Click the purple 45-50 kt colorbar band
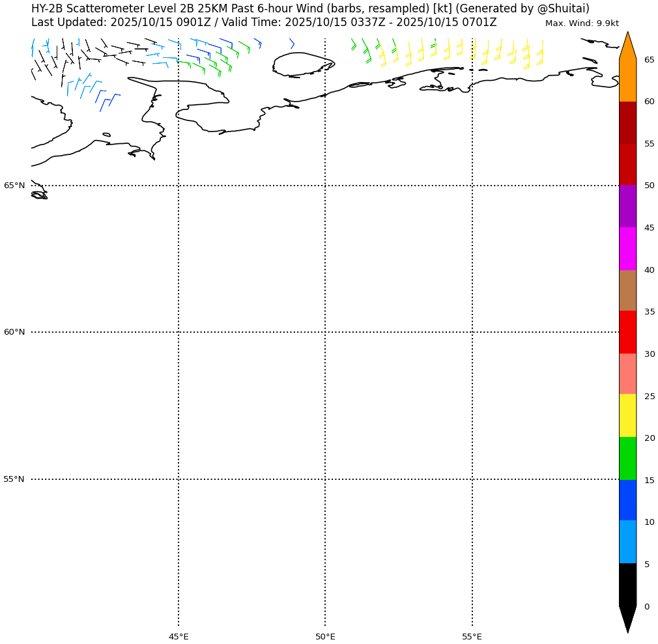The height and width of the screenshot is (644, 658). point(627,206)
